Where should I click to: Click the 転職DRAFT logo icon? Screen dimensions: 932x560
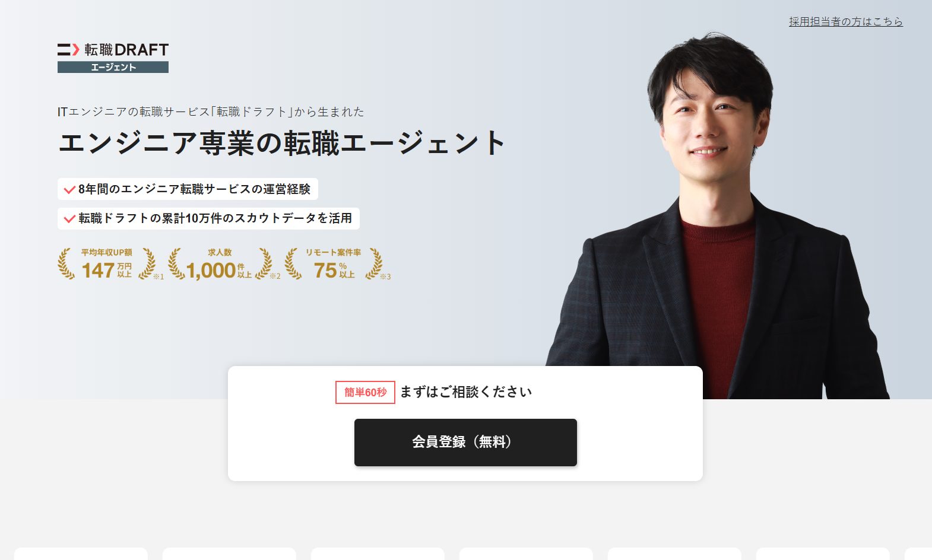tap(68, 49)
